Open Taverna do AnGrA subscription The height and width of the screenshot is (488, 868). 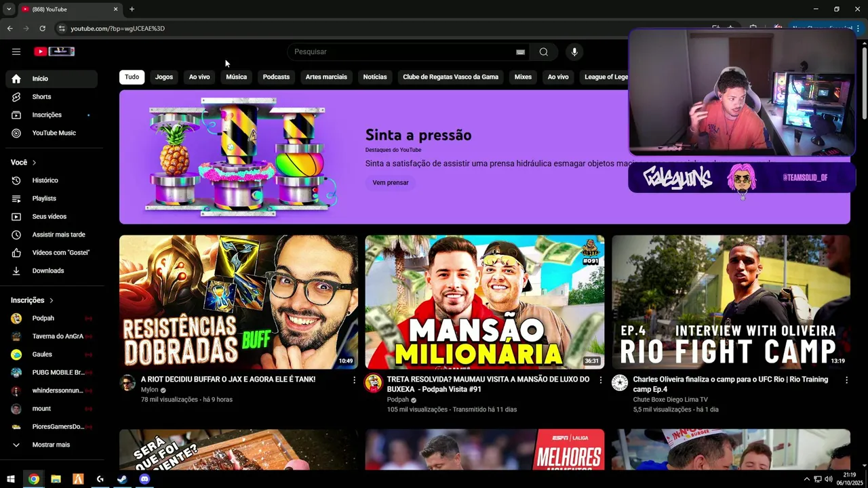52,336
